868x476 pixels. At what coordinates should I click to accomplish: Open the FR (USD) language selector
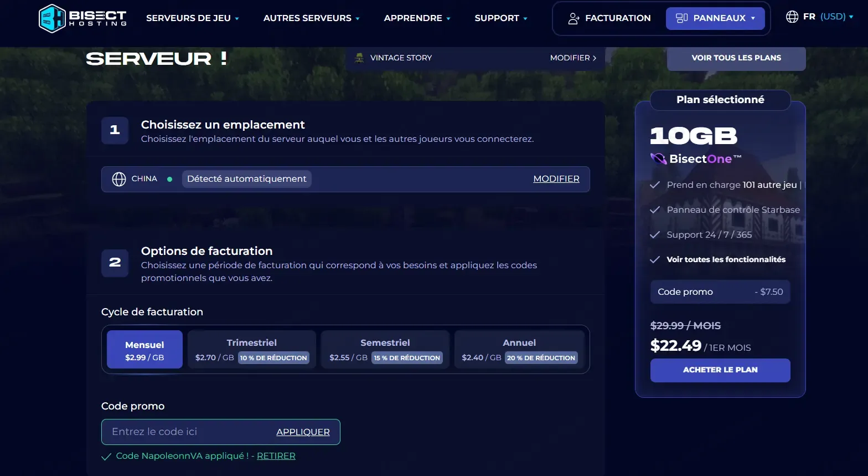pyautogui.click(x=820, y=17)
